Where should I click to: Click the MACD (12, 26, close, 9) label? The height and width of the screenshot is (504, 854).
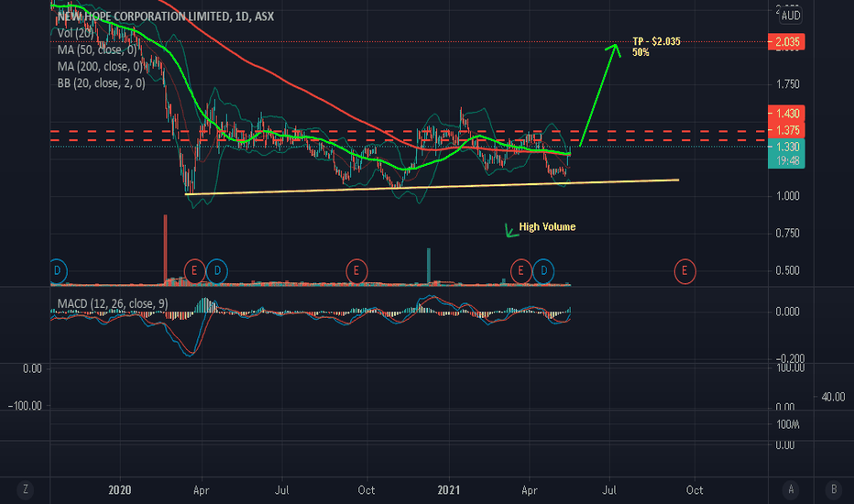(x=113, y=303)
